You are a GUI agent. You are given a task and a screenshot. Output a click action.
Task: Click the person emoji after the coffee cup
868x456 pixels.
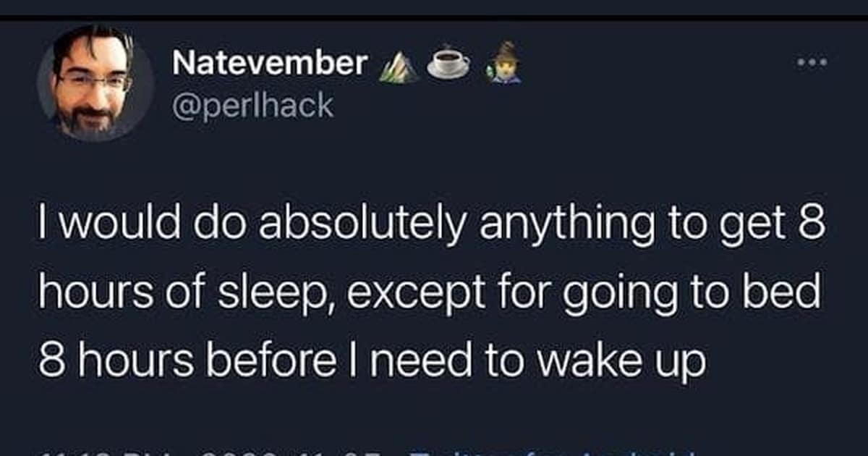pos(501,63)
